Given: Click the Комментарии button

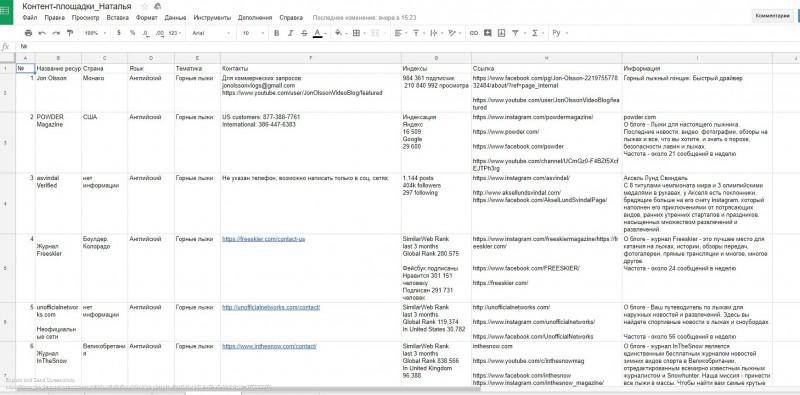Looking at the screenshot, I should (x=772, y=16).
